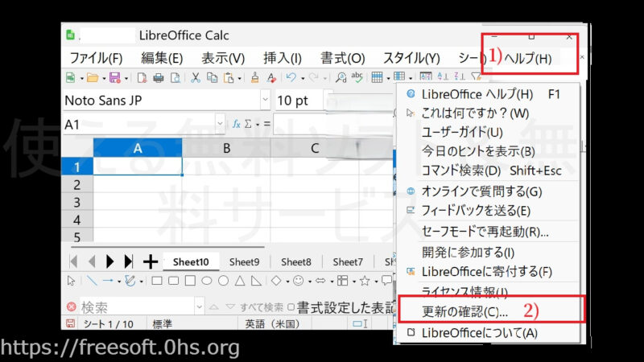Open the Font Name dropdown
The image size is (644, 362).
(x=265, y=101)
